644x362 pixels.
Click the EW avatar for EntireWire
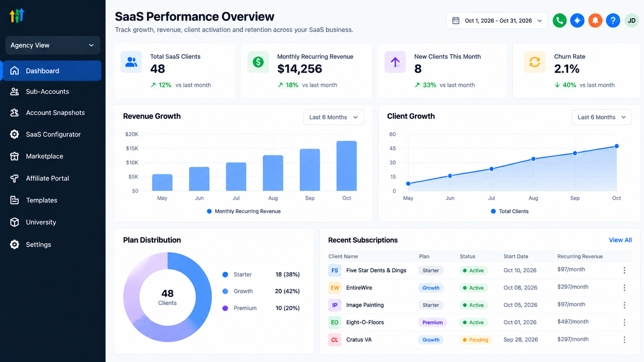[x=335, y=288]
